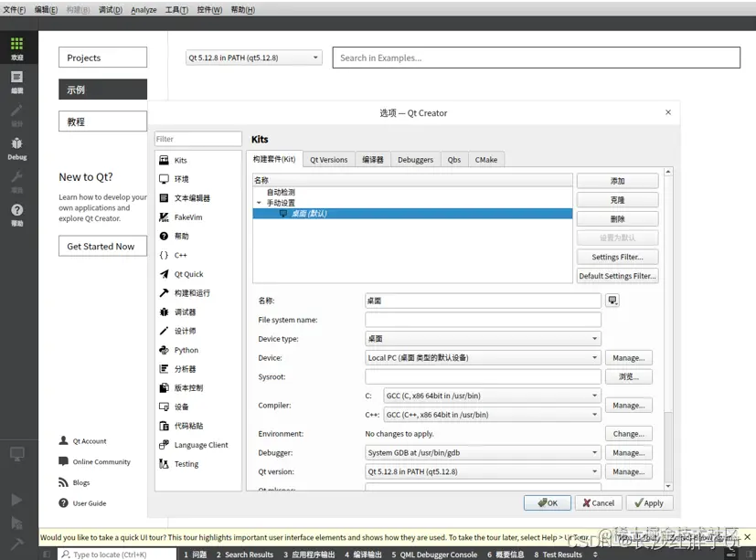Click the 删除 button
756x560 pixels.
tap(618, 219)
